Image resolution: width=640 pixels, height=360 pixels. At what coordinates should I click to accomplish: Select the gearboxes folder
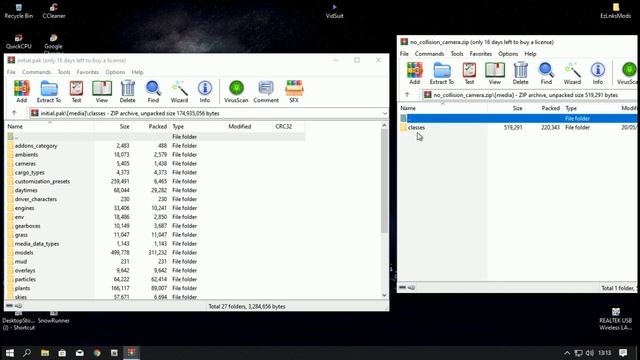27,226
